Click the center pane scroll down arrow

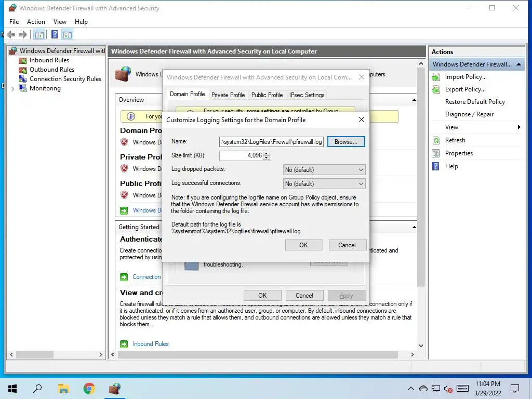point(421,346)
